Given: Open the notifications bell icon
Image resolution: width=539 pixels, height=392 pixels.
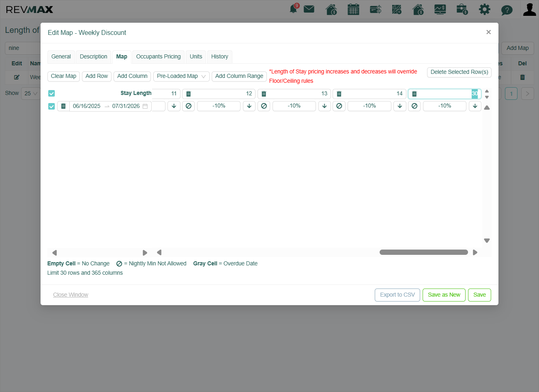Looking at the screenshot, I should [294, 9].
